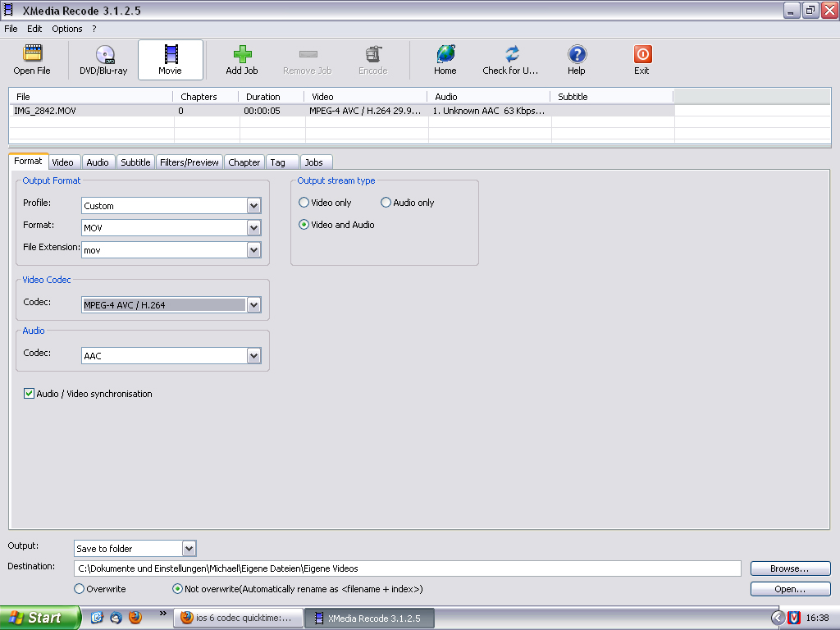840x630 pixels.
Task: Click the XMedia Recode title bar icon
Action: (x=8, y=10)
